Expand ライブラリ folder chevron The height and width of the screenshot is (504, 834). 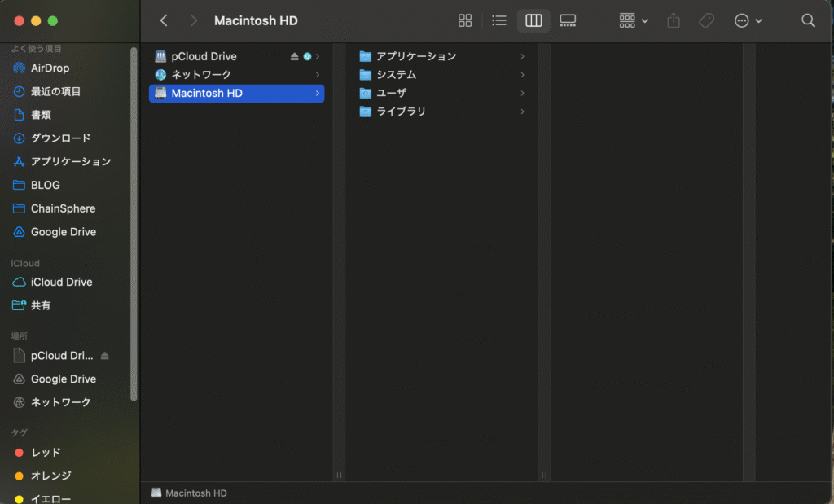[x=522, y=112]
